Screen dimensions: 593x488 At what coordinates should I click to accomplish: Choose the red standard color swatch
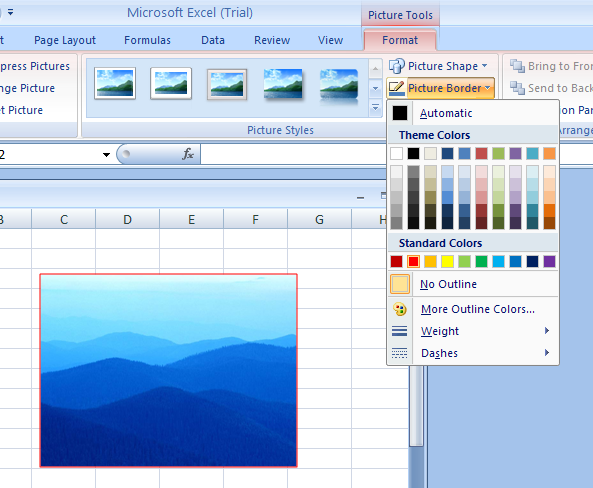pos(413,261)
